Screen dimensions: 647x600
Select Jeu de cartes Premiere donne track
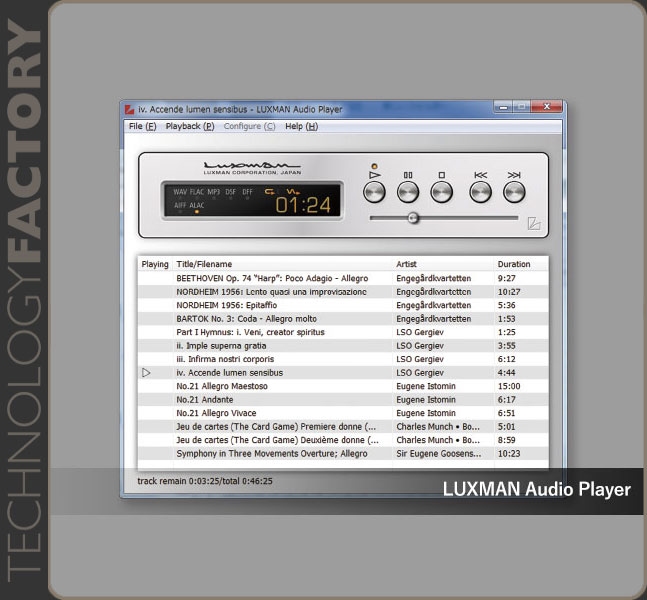coord(343,426)
